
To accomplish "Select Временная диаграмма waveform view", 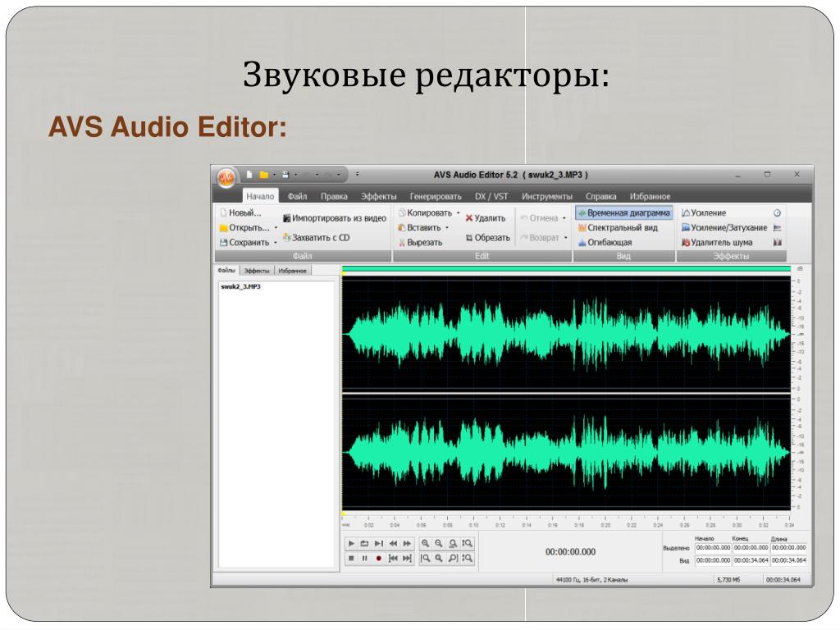I will click(623, 212).
